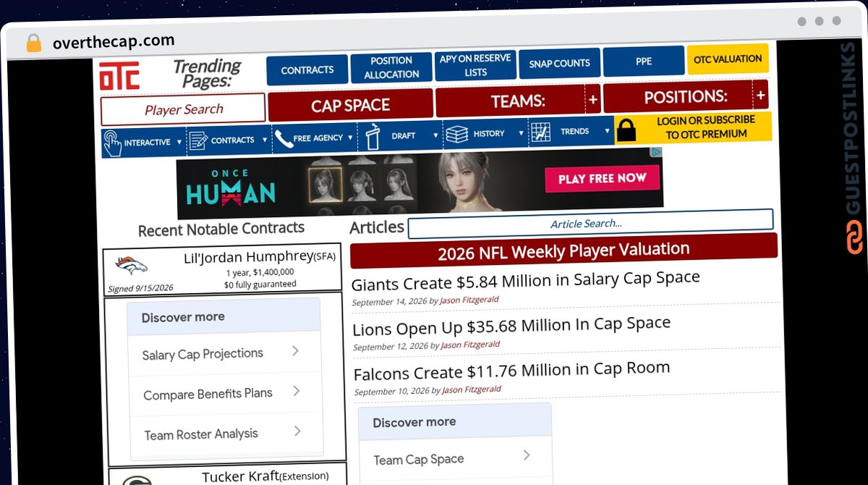This screenshot has width=868, height=485.
Task: Click the Team Cap Space text
Action: [x=419, y=459]
